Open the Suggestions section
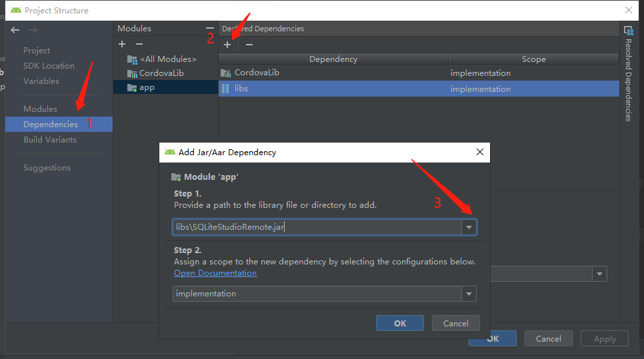The height and width of the screenshot is (359, 644). pos(47,167)
